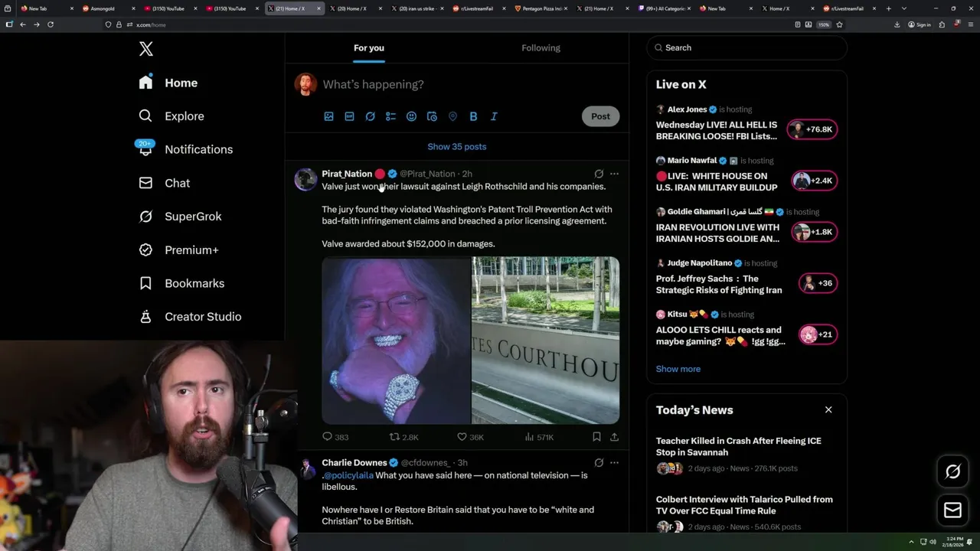Viewport: 980px width, 551px height.
Task: Click the X logo in sidebar
Action: 146,49
